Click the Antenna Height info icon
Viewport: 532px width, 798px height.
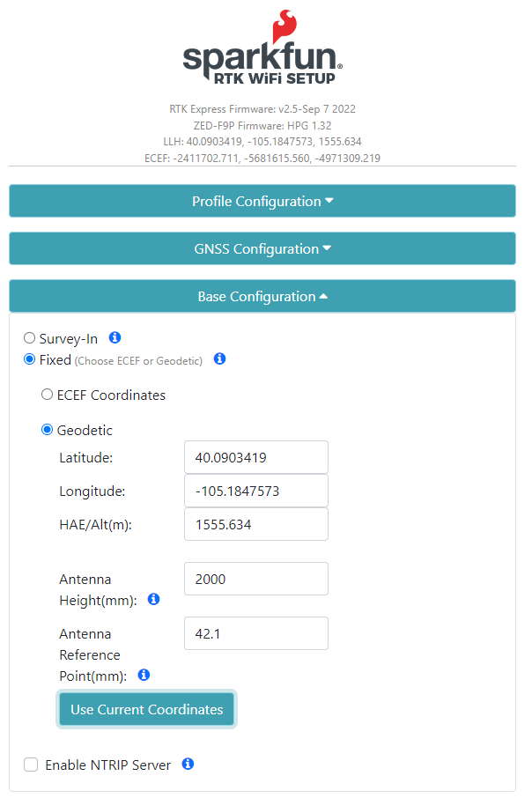[x=153, y=599]
